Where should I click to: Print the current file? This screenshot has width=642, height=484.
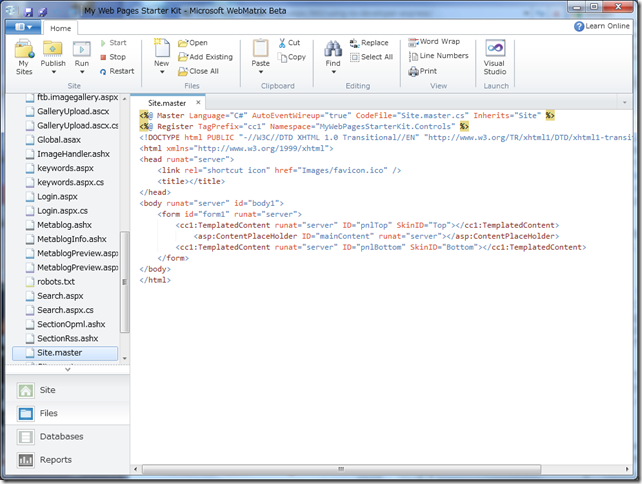pyautogui.click(x=423, y=71)
